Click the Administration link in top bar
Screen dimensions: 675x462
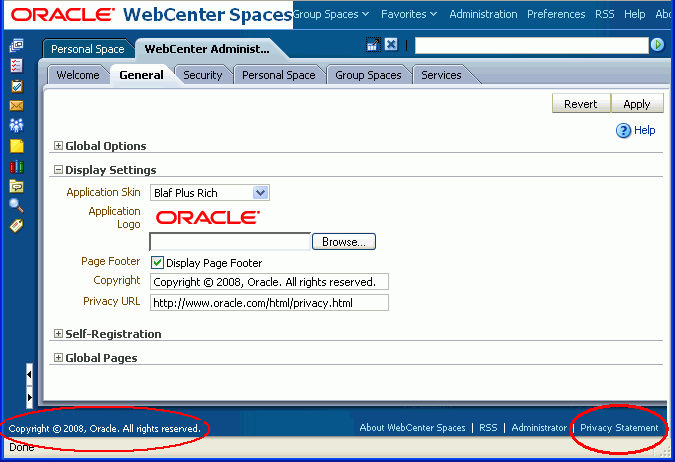(x=483, y=14)
